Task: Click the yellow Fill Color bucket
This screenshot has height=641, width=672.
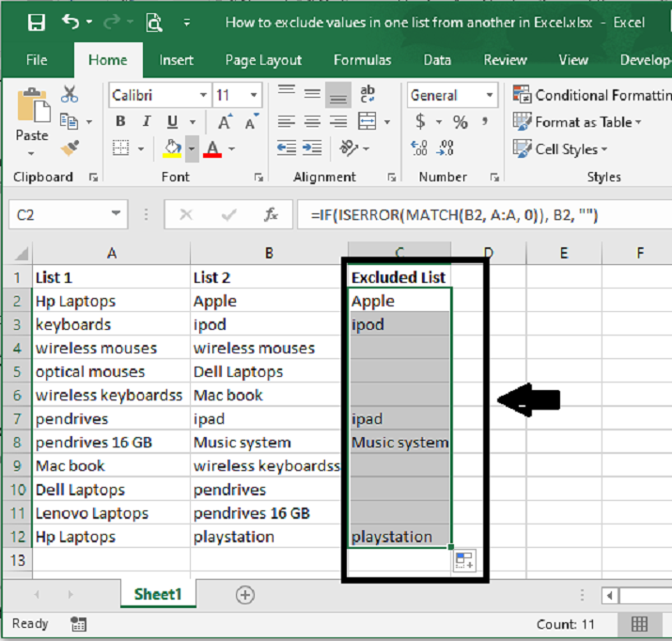Action: [x=172, y=149]
